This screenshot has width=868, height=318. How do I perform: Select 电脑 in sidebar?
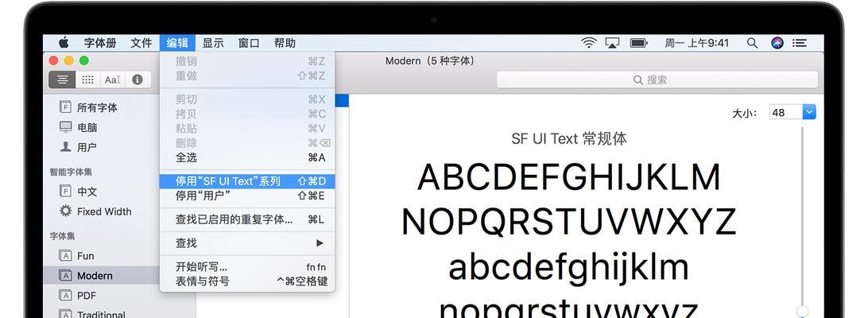[x=87, y=127]
